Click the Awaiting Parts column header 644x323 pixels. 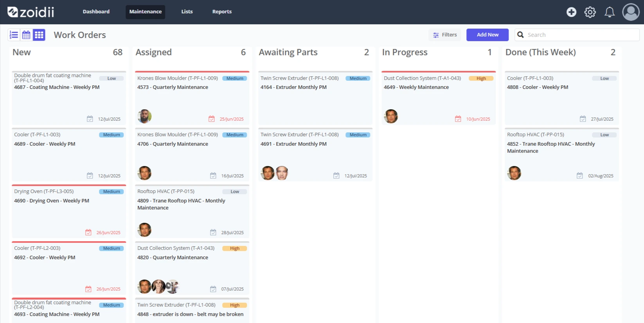pyautogui.click(x=288, y=52)
